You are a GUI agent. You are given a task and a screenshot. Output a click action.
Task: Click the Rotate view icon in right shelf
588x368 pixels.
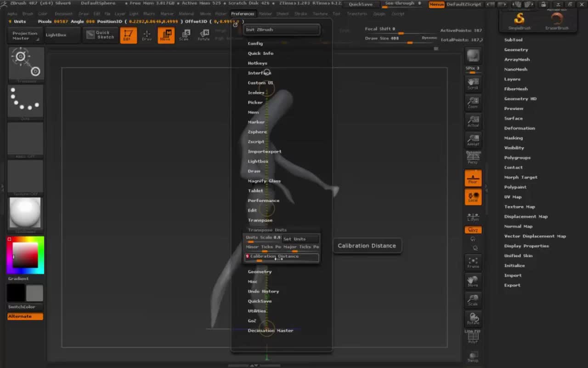[x=473, y=318]
